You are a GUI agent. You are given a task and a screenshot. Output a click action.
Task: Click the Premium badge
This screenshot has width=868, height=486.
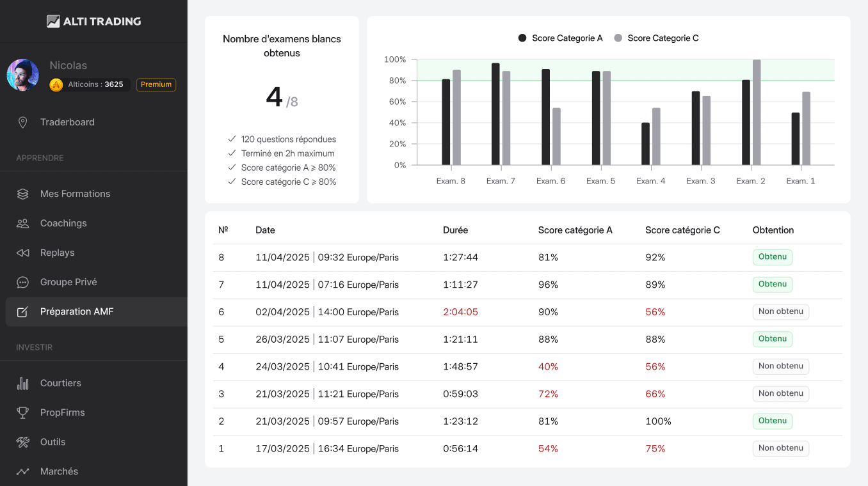click(156, 84)
